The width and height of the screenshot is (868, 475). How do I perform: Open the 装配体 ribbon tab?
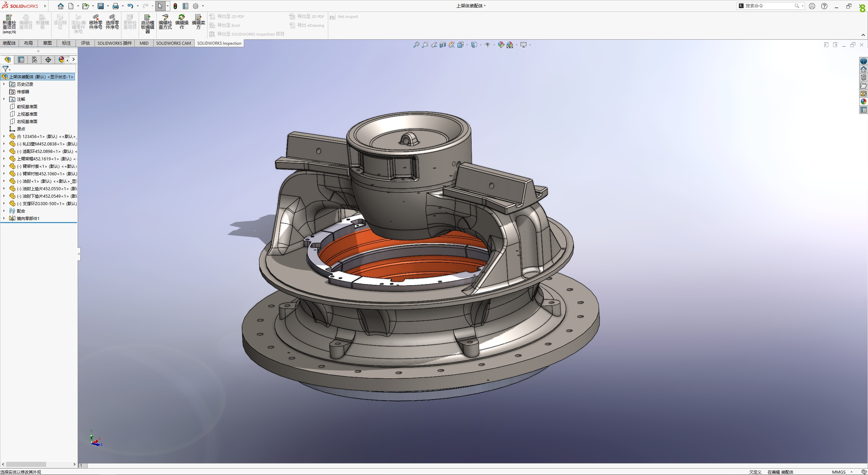[x=9, y=43]
